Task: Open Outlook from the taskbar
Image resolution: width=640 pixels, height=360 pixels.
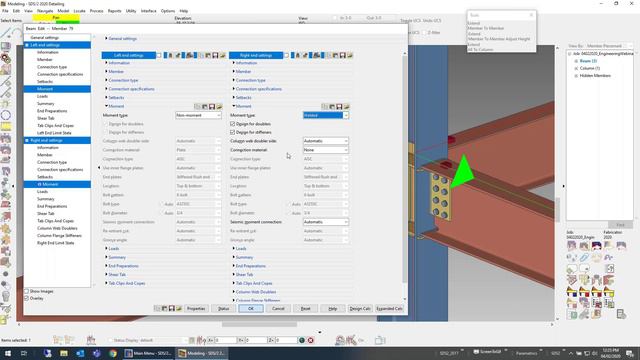Action: coord(80,353)
